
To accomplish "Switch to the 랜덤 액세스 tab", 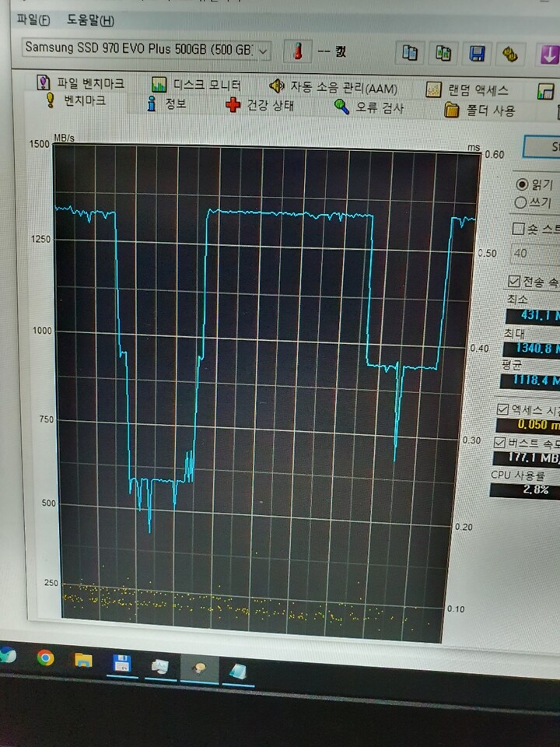I will [x=467, y=89].
